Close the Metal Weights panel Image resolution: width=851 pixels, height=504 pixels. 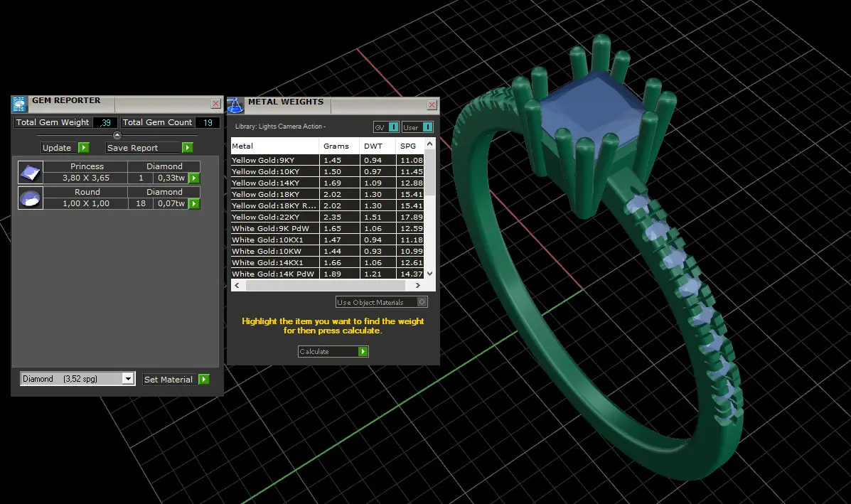click(432, 104)
